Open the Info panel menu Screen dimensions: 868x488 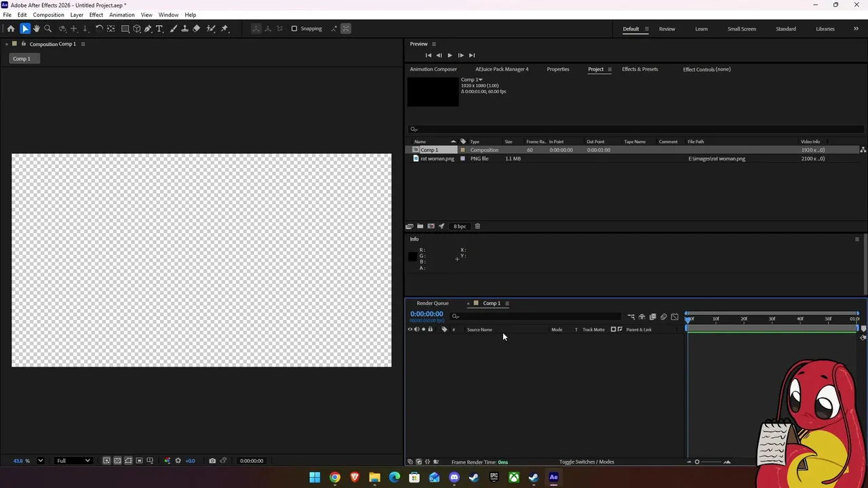click(x=856, y=239)
